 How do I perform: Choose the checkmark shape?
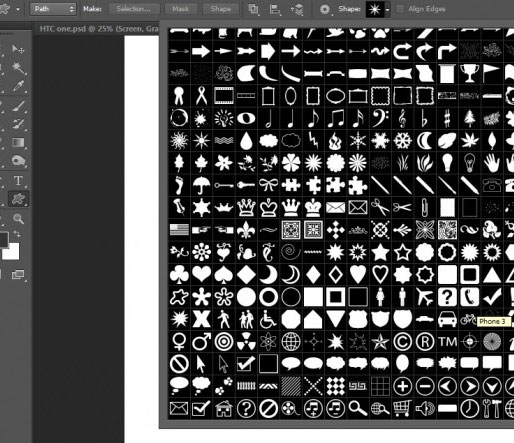coord(492,297)
